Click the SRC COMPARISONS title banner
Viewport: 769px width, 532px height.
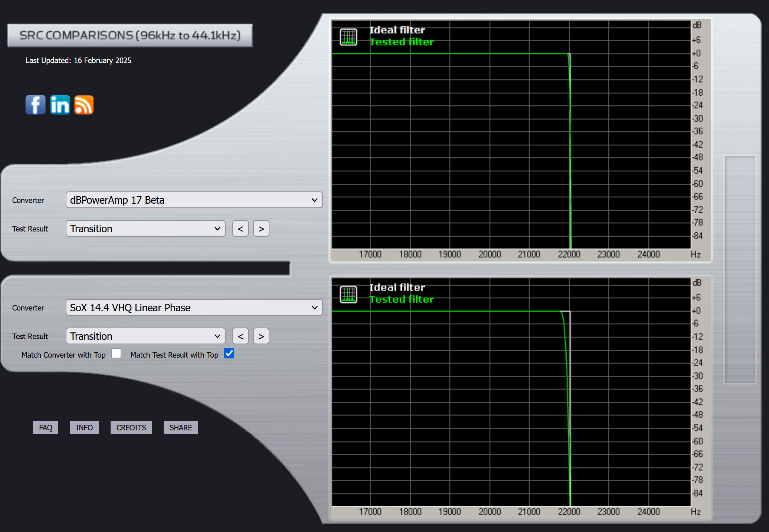[x=130, y=36]
